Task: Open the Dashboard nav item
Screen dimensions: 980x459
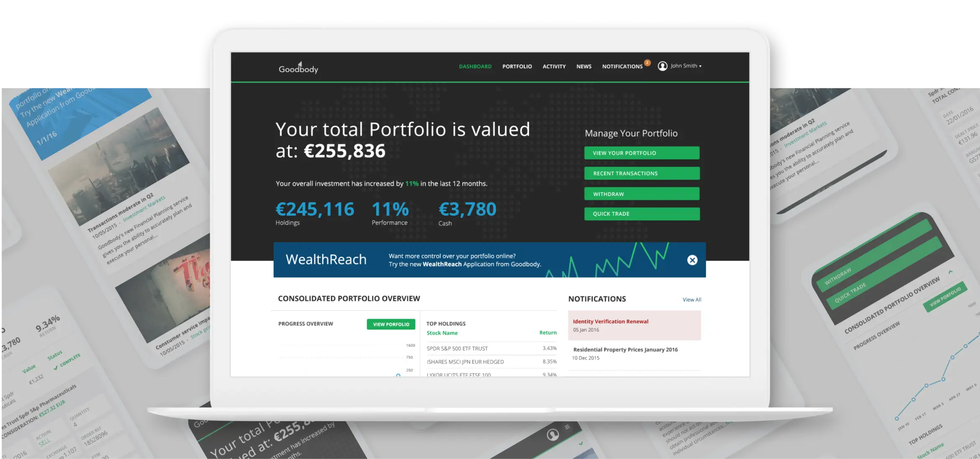Action: tap(475, 67)
